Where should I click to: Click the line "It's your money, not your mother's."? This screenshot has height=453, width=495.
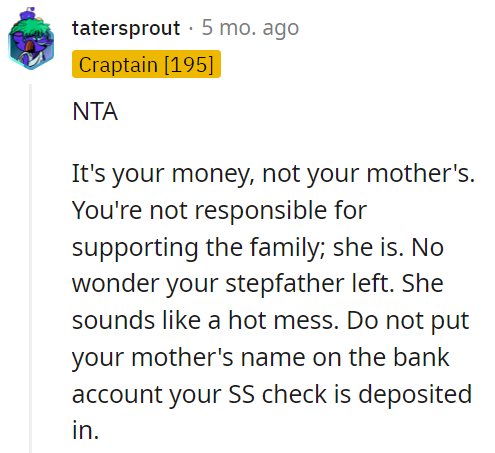(x=273, y=174)
